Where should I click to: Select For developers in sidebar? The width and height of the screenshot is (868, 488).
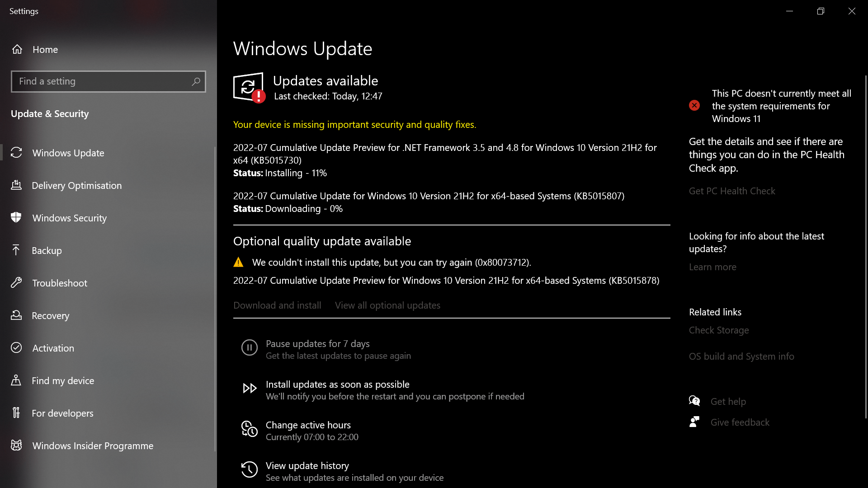108,413
